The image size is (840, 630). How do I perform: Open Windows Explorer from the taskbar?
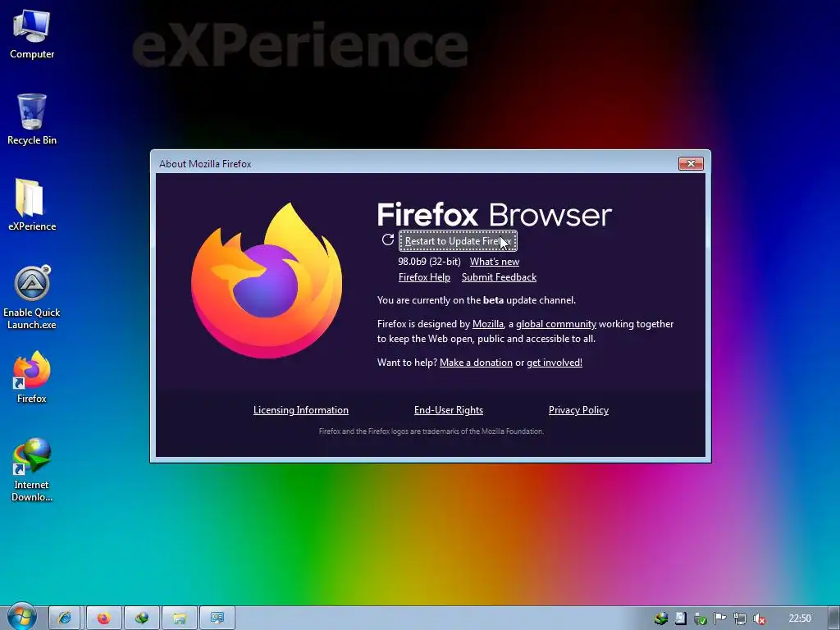point(180,619)
